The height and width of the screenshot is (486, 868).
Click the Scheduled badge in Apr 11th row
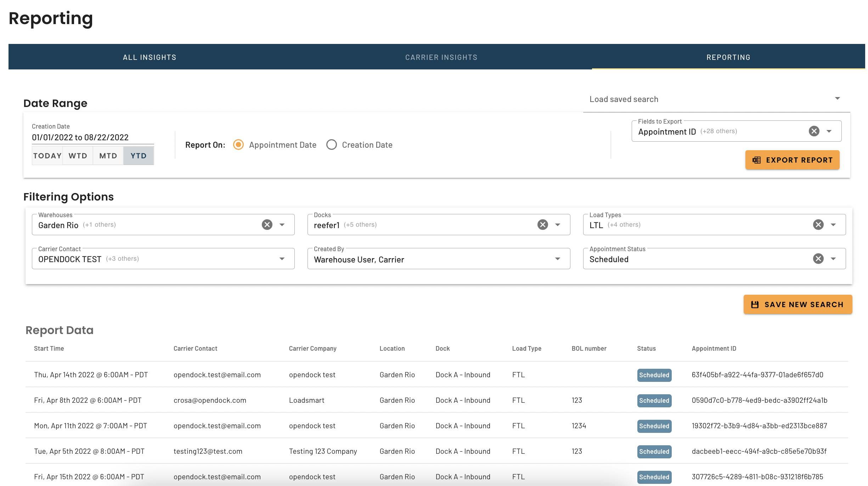click(x=654, y=426)
